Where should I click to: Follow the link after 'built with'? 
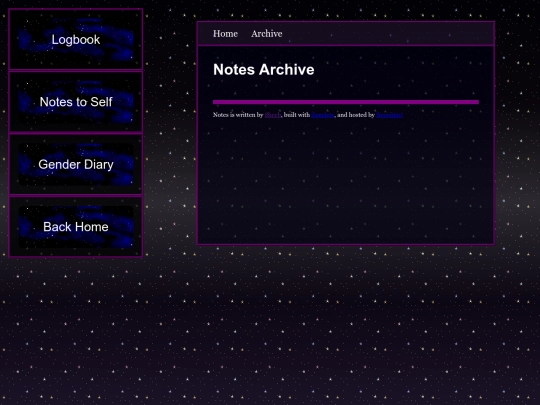[x=323, y=115]
